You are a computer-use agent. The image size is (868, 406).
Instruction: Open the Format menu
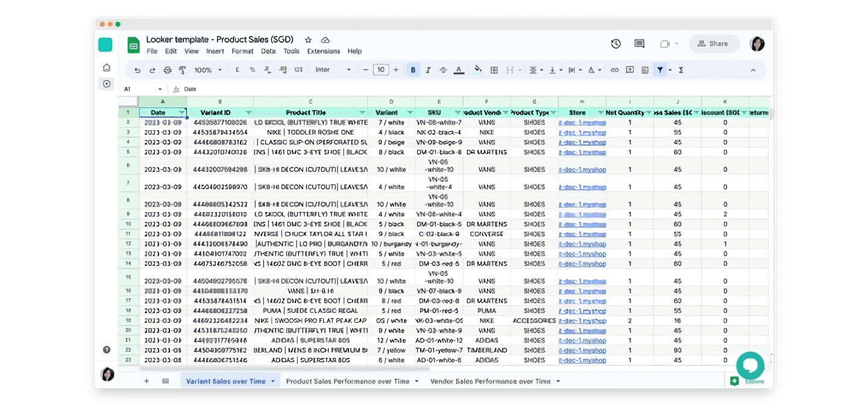(243, 51)
